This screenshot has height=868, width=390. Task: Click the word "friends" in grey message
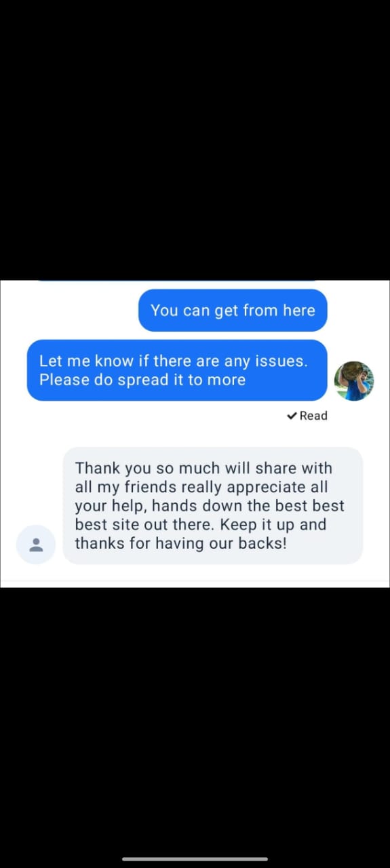[x=149, y=487]
